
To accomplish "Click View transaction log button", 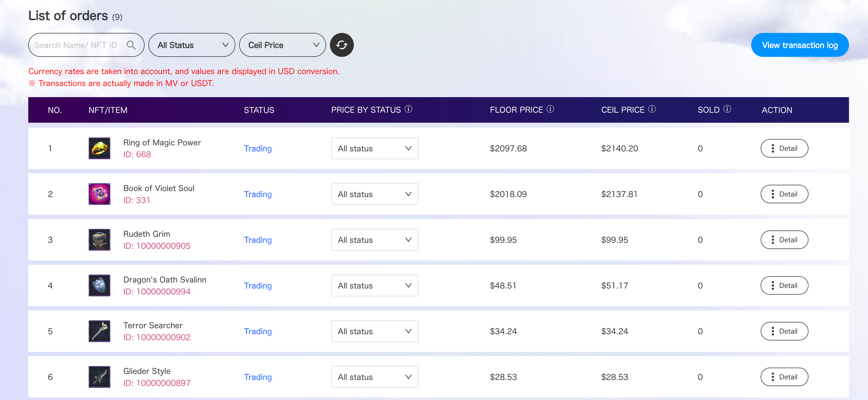I will [x=799, y=45].
